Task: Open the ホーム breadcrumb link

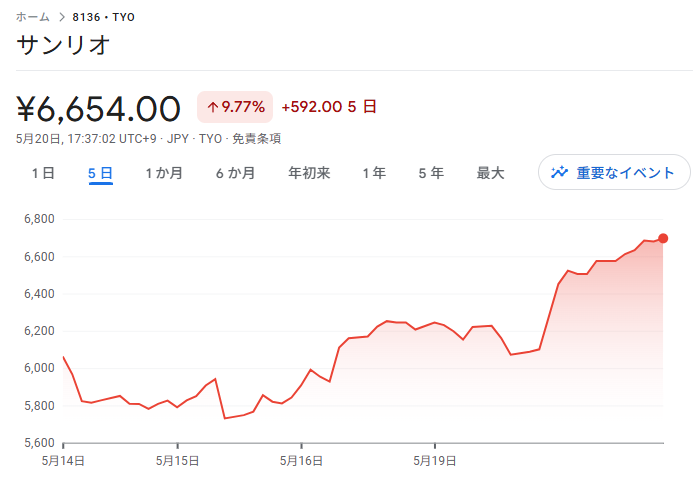Action: click(33, 17)
